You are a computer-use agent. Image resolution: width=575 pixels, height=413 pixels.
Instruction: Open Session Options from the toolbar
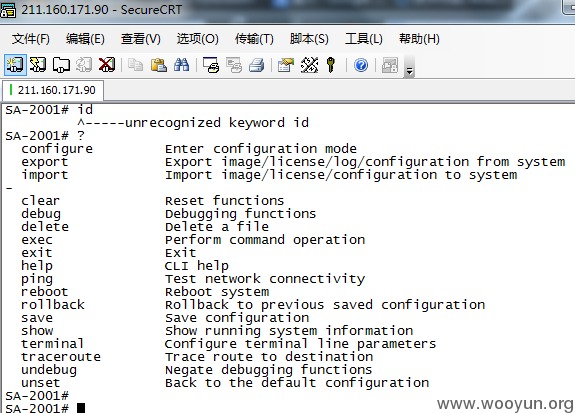[x=286, y=65]
